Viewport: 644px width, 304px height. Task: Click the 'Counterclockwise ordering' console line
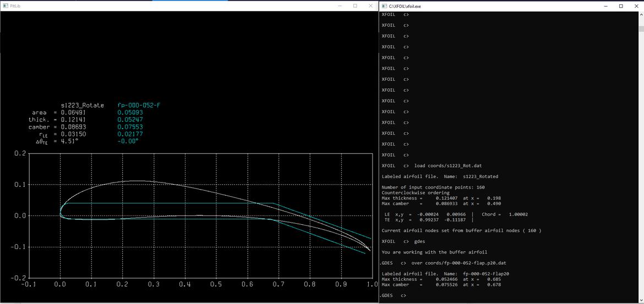coord(415,192)
